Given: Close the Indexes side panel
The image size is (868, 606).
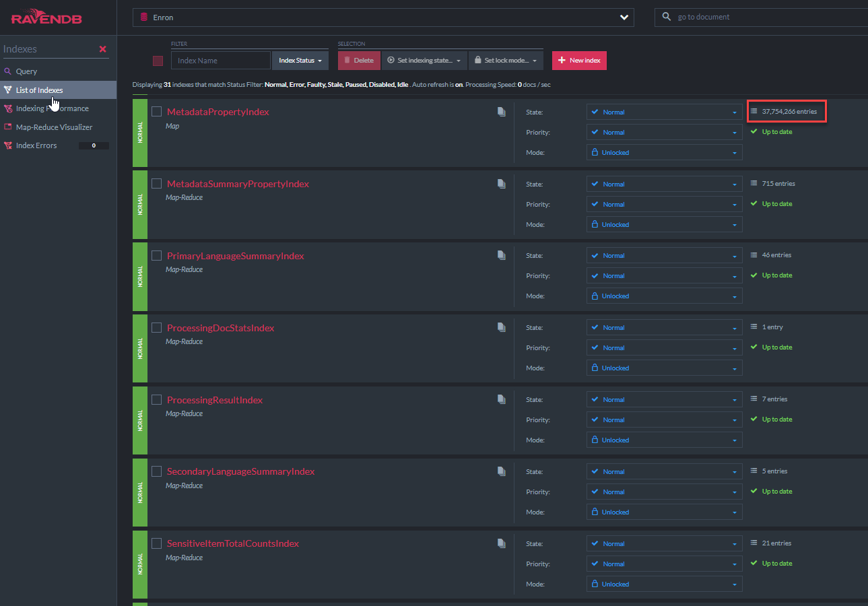Looking at the screenshot, I should (x=103, y=49).
